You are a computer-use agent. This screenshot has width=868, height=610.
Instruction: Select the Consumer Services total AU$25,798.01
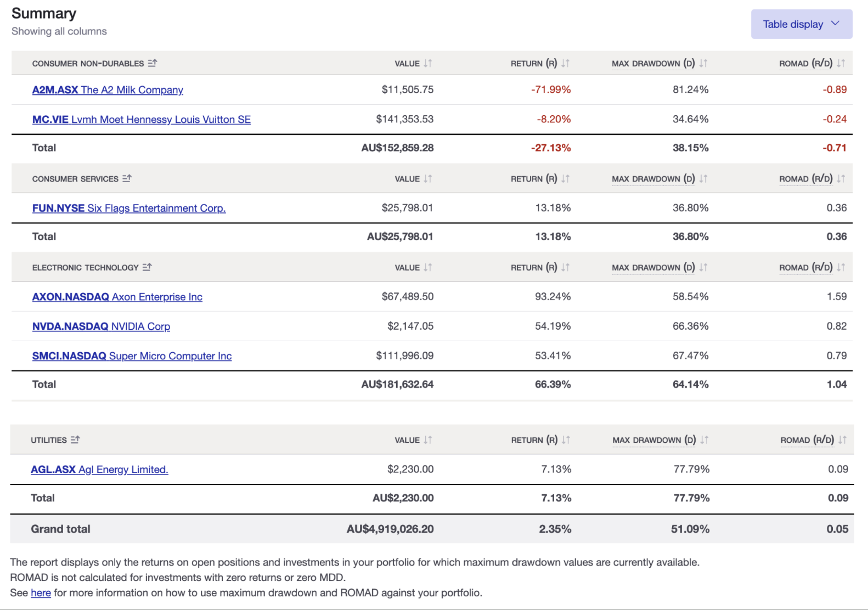pos(401,237)
